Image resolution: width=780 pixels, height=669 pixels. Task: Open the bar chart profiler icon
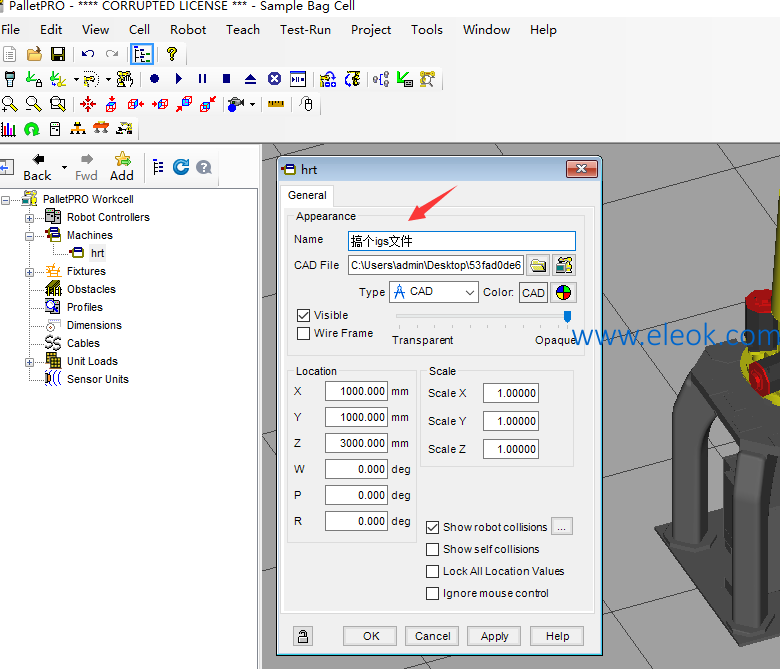[x=8, y=129]
